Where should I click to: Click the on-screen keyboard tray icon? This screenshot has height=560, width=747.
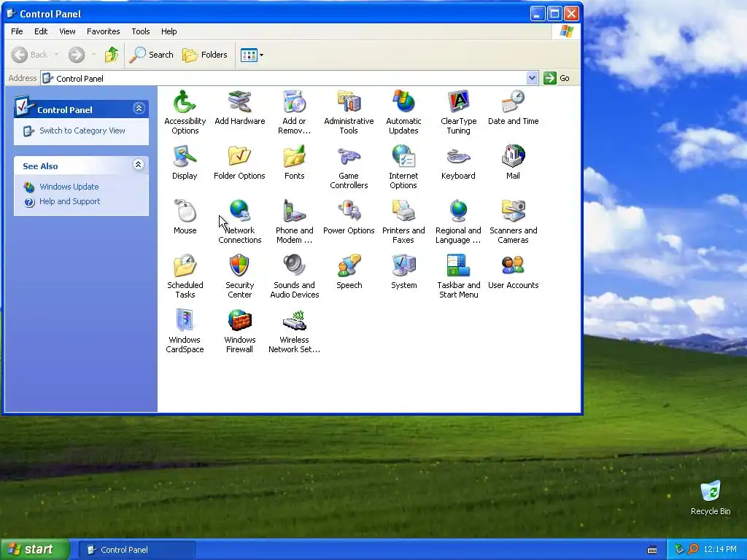tap(652, 550)
